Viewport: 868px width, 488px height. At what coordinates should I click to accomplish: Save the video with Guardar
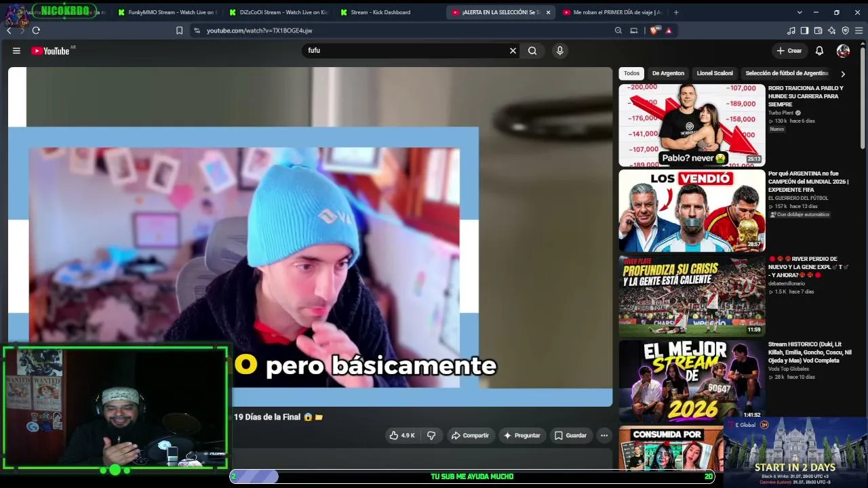click(570, 435)
